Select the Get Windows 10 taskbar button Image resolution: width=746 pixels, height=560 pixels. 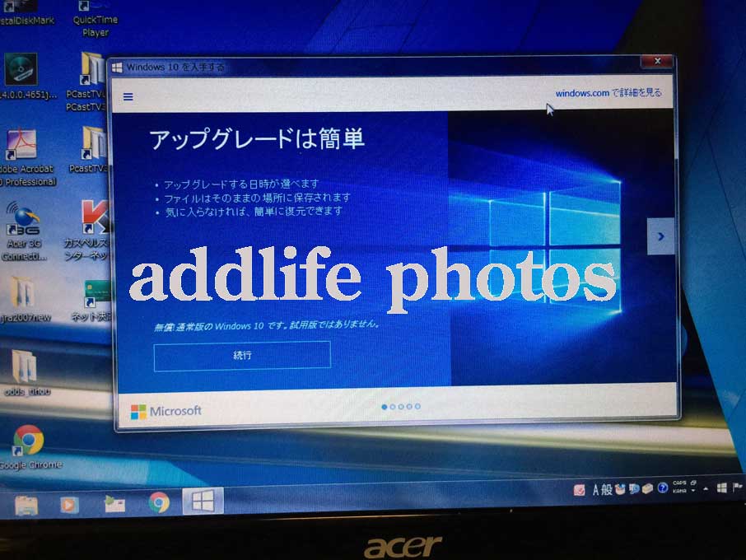click(x=203, y=501)
